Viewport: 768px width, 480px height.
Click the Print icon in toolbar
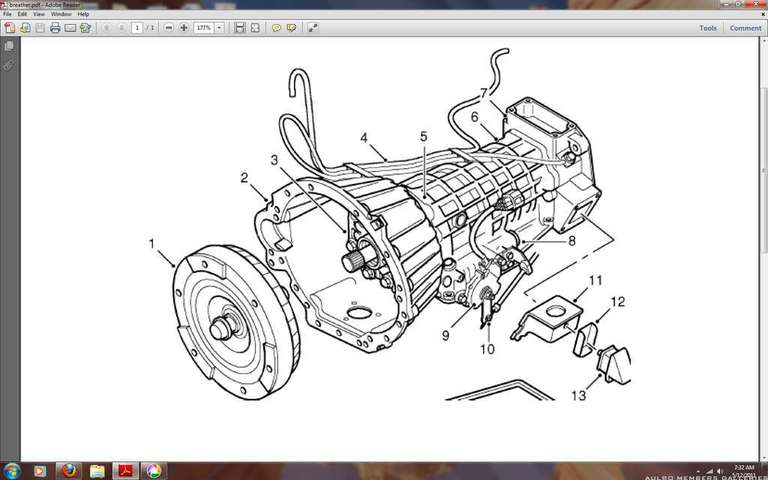point(55,28)
